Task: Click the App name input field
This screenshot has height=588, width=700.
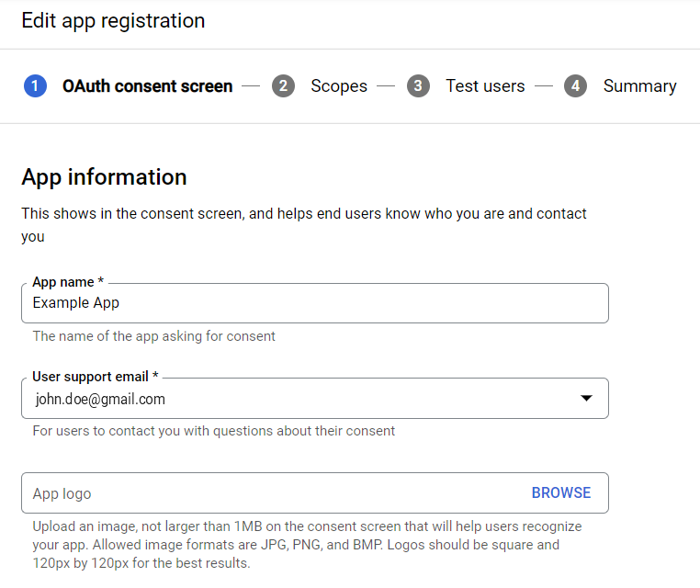Action: [315, 303]
